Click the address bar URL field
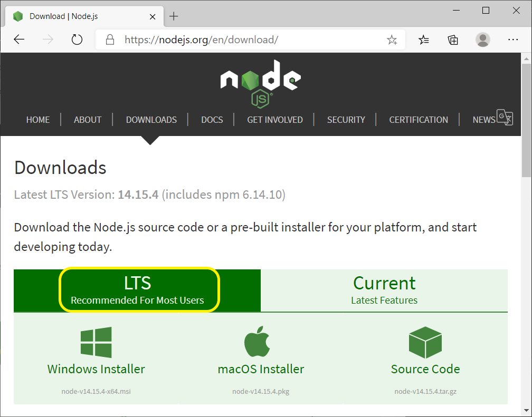Viewport: 532px width, 417px height. click(x=250, y=40)
